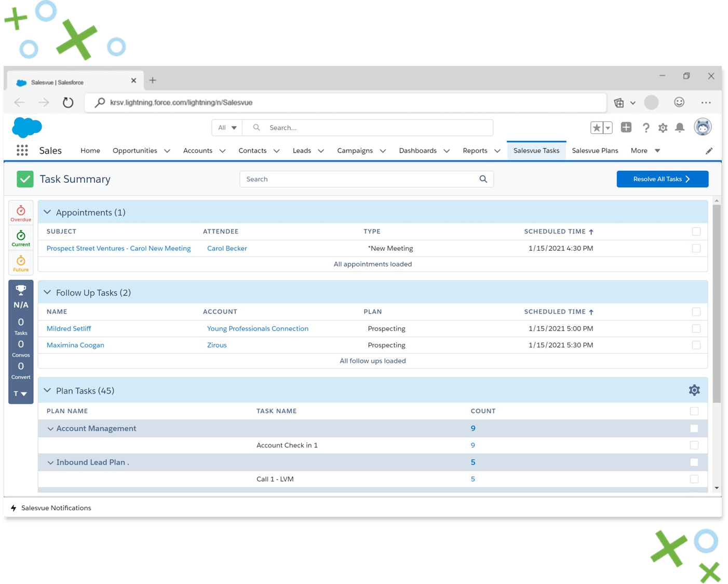
Task: Check the Maximina Coogan row
Action: pyautogui.click(x=696, y=345)
